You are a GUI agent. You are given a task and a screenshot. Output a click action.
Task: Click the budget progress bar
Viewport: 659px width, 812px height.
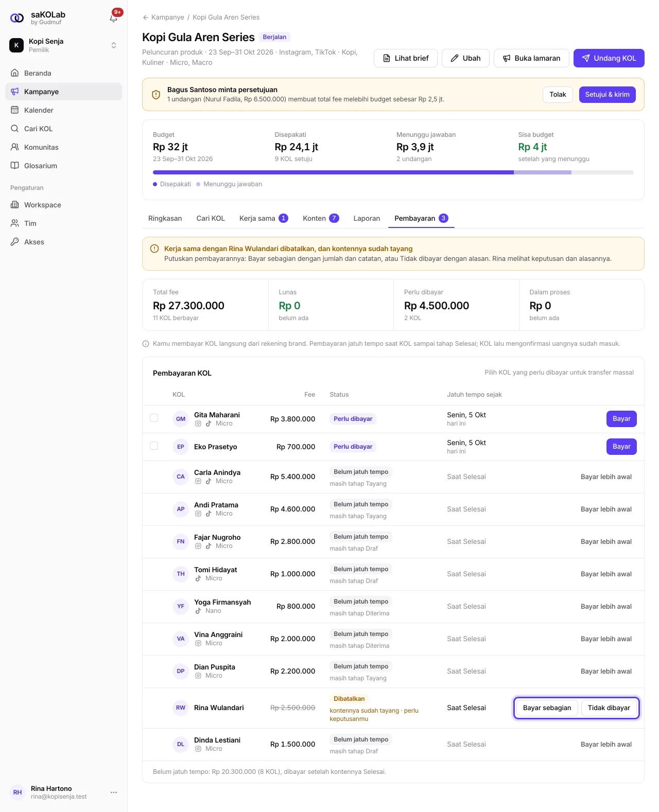coord(393,172)
